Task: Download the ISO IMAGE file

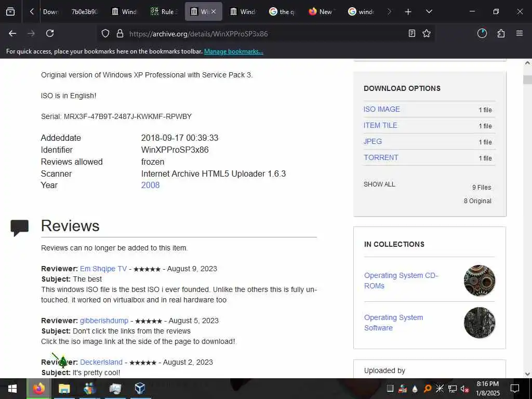Action: pyautogui.click(x=382, y=109)
